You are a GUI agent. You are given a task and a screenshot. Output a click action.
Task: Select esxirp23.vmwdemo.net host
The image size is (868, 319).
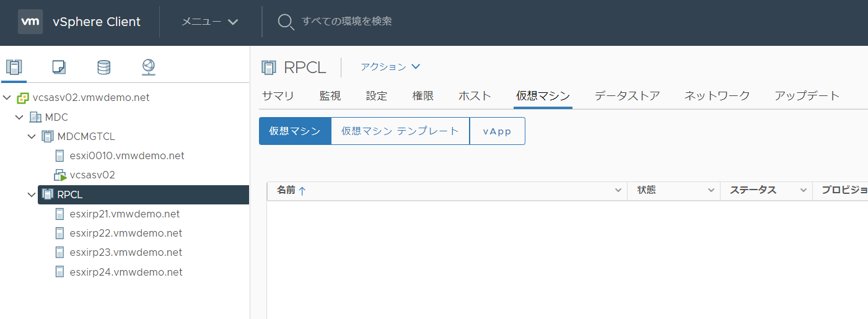[x=126, y=253]
